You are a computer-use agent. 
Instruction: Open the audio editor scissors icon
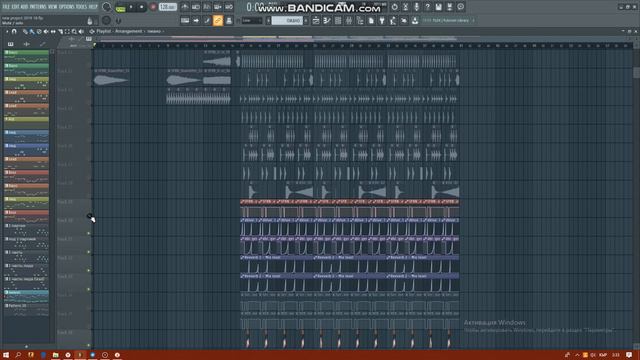coord(405,7)
